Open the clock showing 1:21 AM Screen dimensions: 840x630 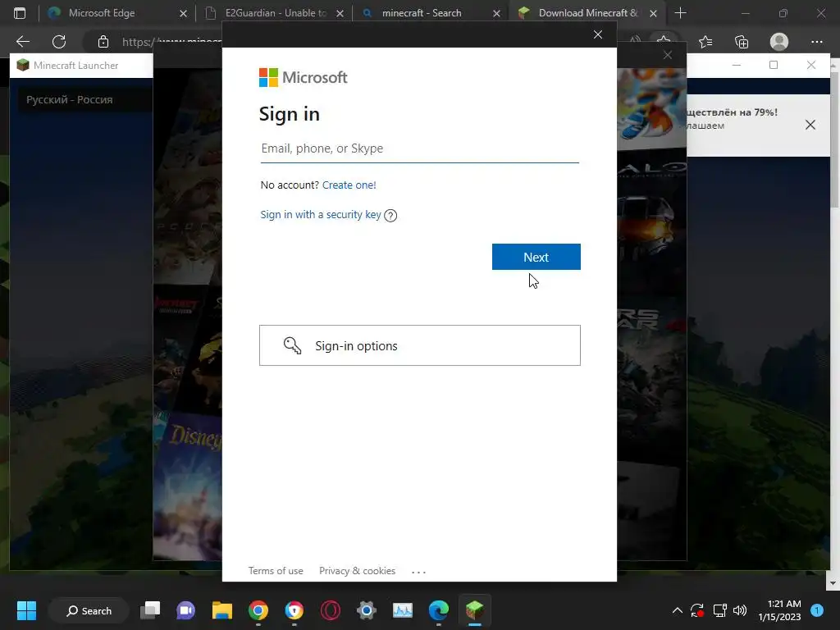(x=779, y=610)
